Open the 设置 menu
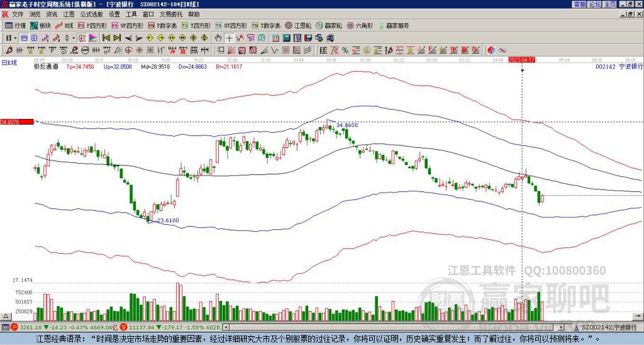Screen dimensions: 644x345 pos(114,14)
